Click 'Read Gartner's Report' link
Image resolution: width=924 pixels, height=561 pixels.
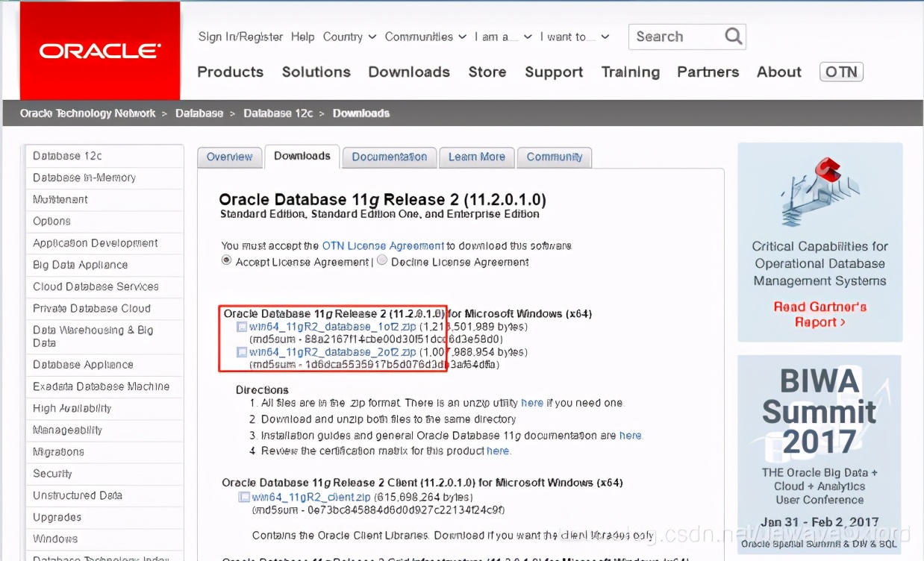pyautogui.click(x=820, y=314)
